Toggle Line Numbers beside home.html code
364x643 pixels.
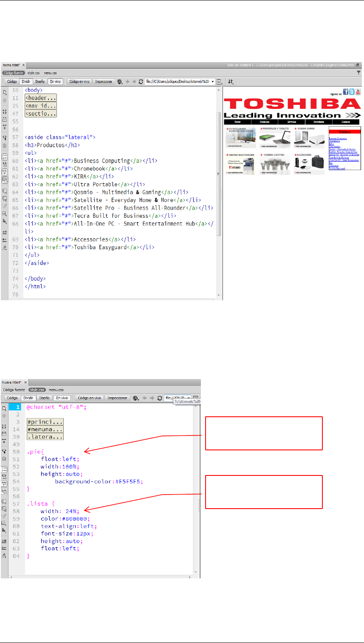(5, 156)
